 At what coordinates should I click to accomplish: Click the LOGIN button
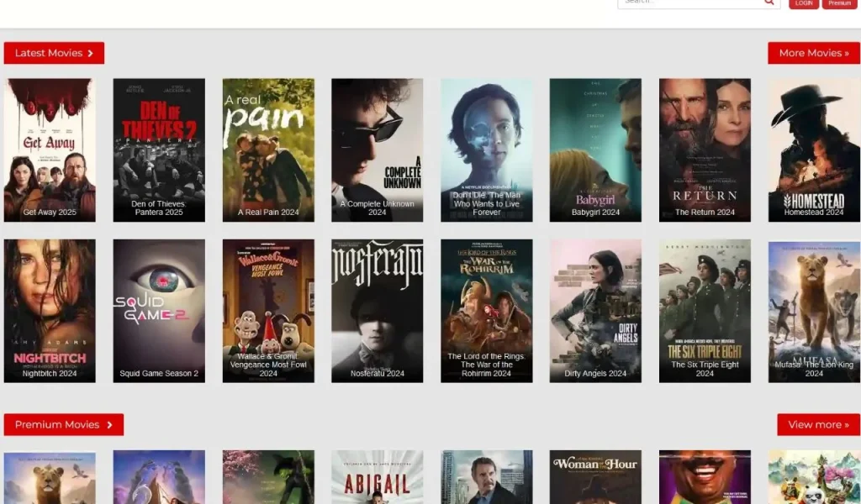[804, 3]
